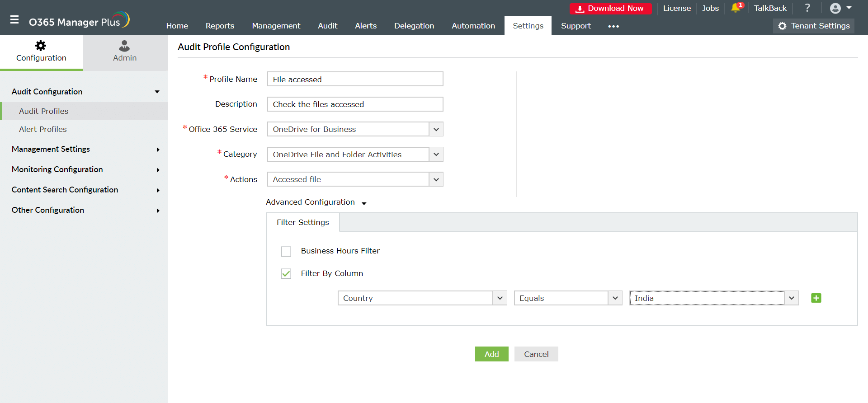Click the Cancel button
This screenshot has height=403, width=868.
pyautogui.click(x=536, y=354)
